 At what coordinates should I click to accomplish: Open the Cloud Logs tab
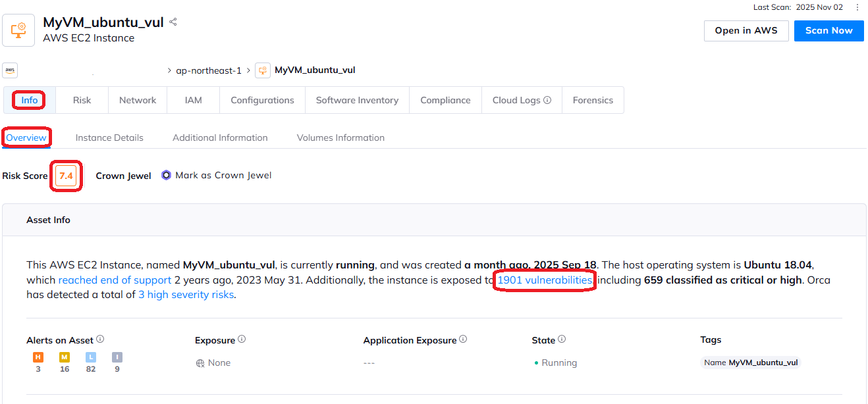(x=522, y=100)
